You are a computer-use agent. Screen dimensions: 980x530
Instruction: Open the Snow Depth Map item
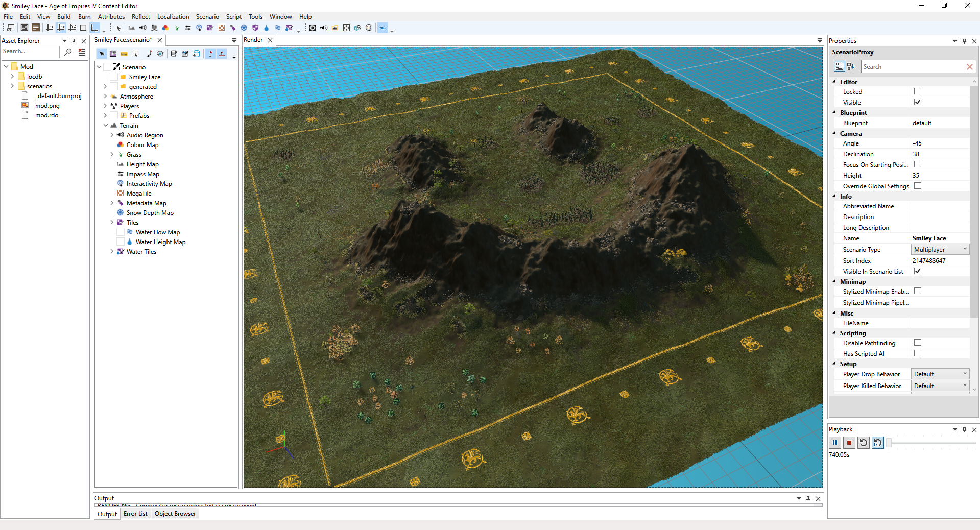coord(149,212)
